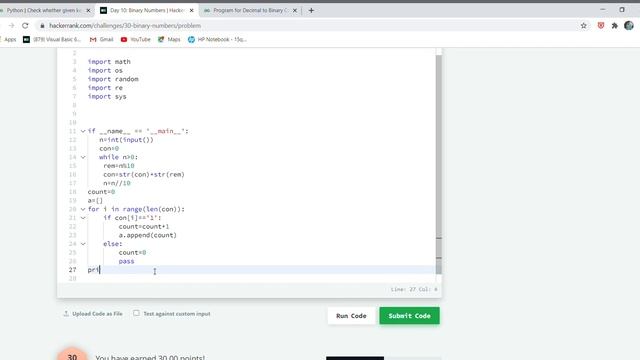Bookmark this page with the star icon
Viewport: 640px width, 360px height.
(x=584, y=26)
